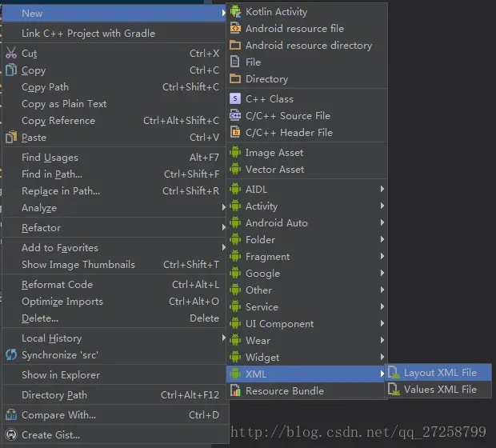This screenshot has height=448, width=496.
Task: Click the C/C++ Source File icon
Action: 235,115
